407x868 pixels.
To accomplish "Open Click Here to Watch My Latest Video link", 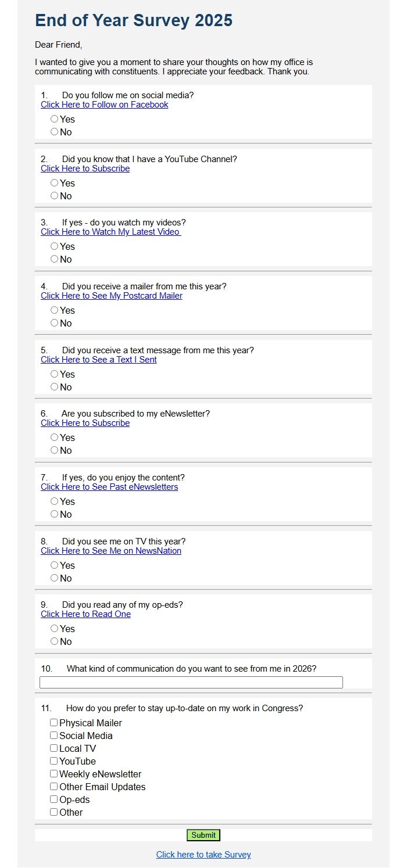I will pos(110,232).
